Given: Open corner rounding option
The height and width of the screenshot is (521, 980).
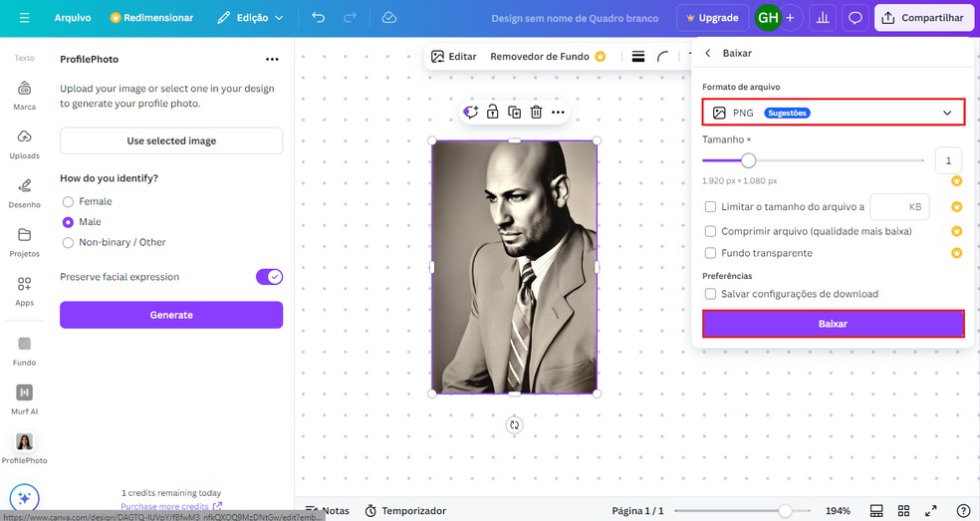Looking at the screenshot, I should click(663, 57).
